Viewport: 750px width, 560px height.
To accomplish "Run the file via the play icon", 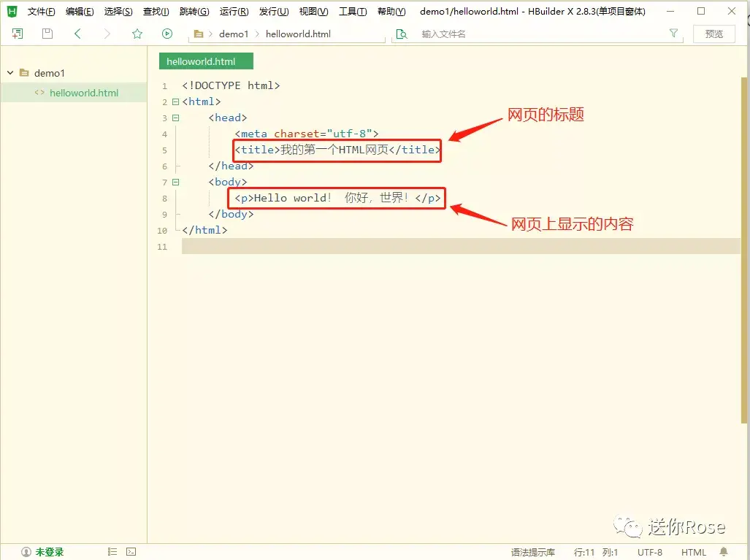I will click(167, 34).
